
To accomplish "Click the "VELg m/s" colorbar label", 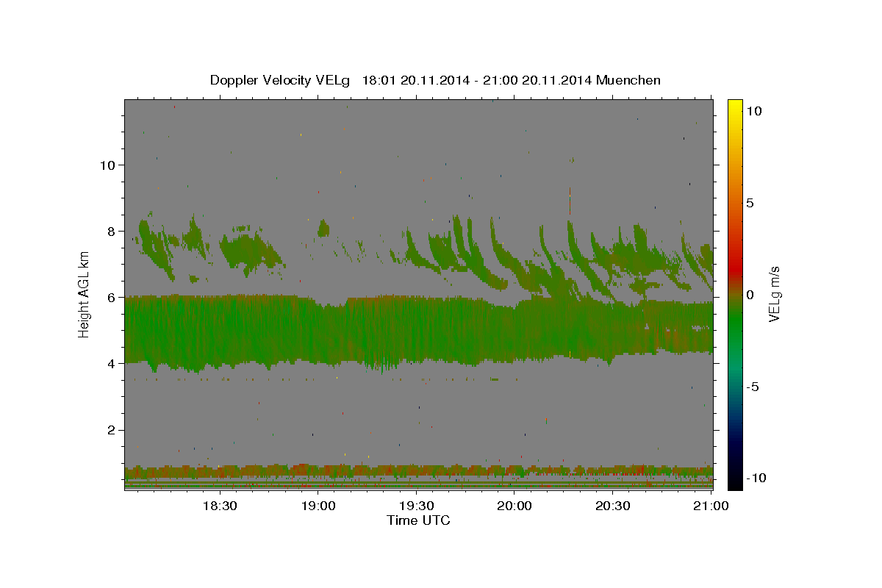I will click(774, 293).
